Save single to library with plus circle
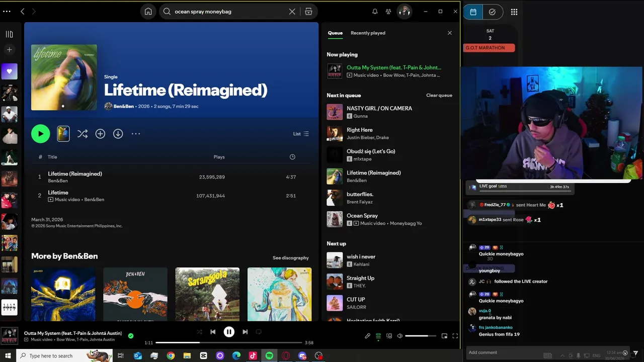Screen dimensions: 644x362 pyautogui.click(x=100, y=134)
